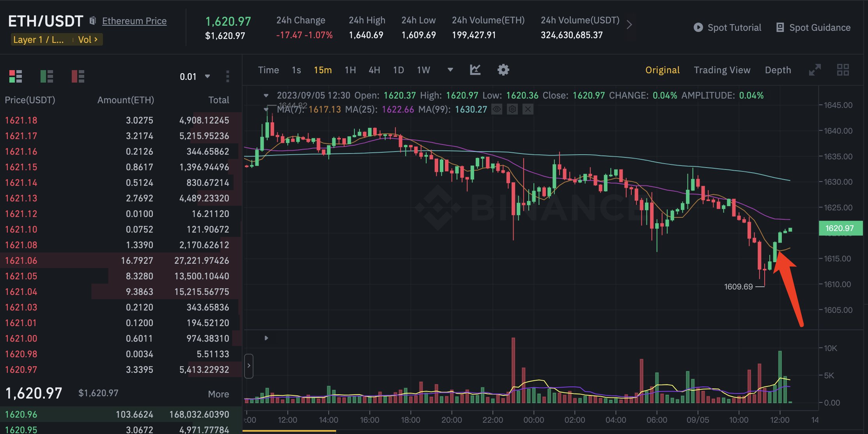Click the Layer 1 / L... tag
This screenshot has width=868, height=434.
click(x=38, y=39)
